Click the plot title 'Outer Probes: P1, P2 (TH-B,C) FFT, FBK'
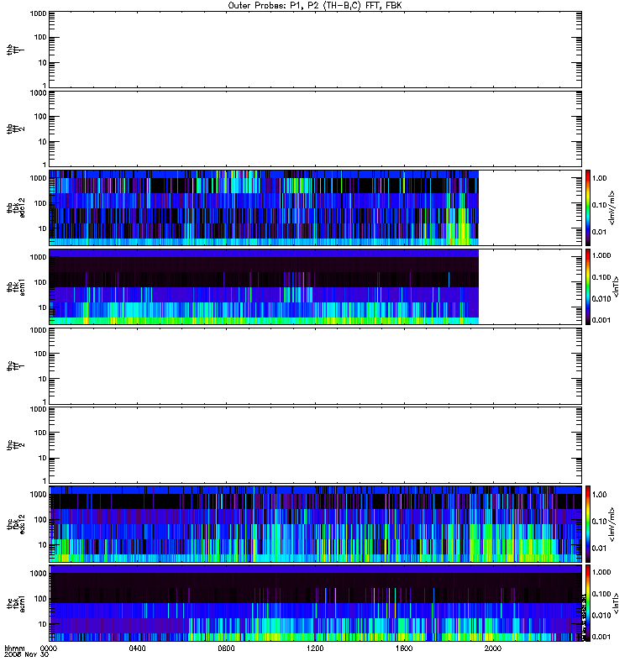Screen dimensions: 630x672 (315, 6)
